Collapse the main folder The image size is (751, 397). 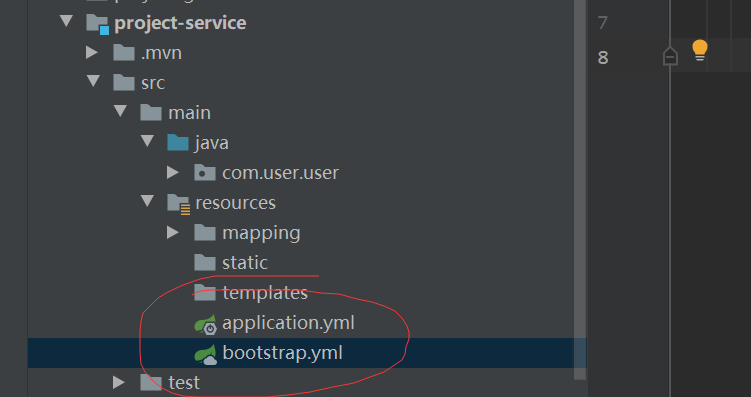pyautogui.click(x=120, y=111)
